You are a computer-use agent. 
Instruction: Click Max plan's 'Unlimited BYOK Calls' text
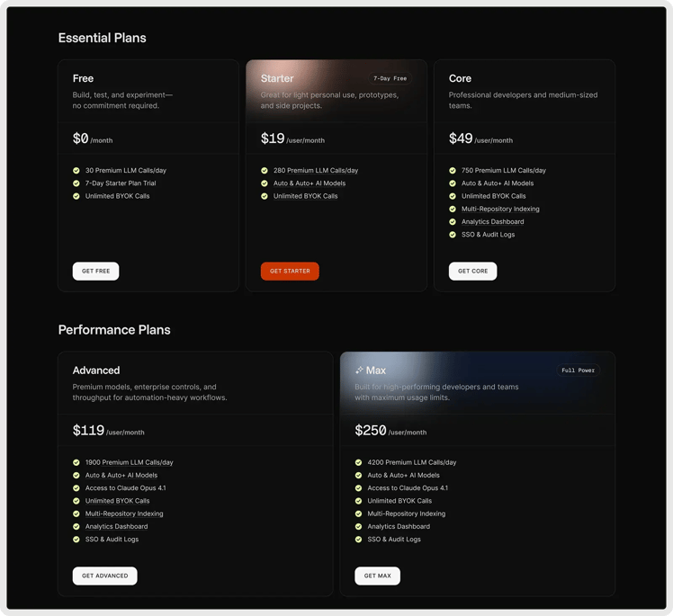[x=399, y=501]
